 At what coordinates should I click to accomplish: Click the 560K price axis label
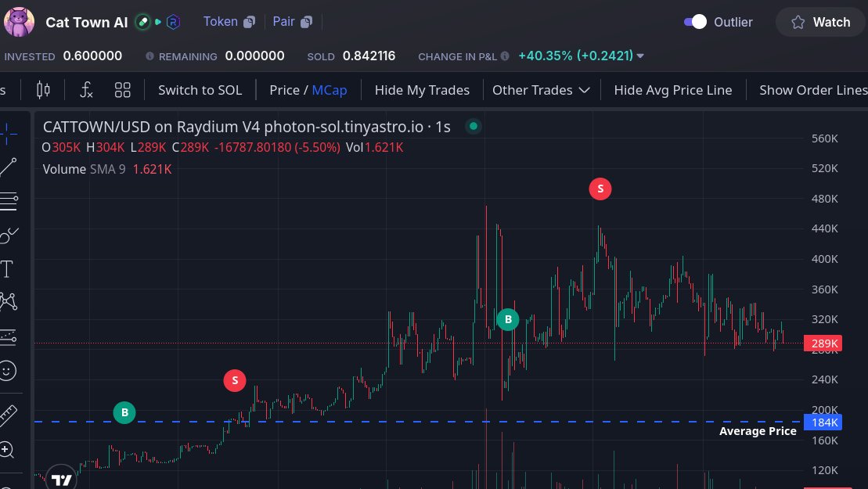click(x=824, y=138)
